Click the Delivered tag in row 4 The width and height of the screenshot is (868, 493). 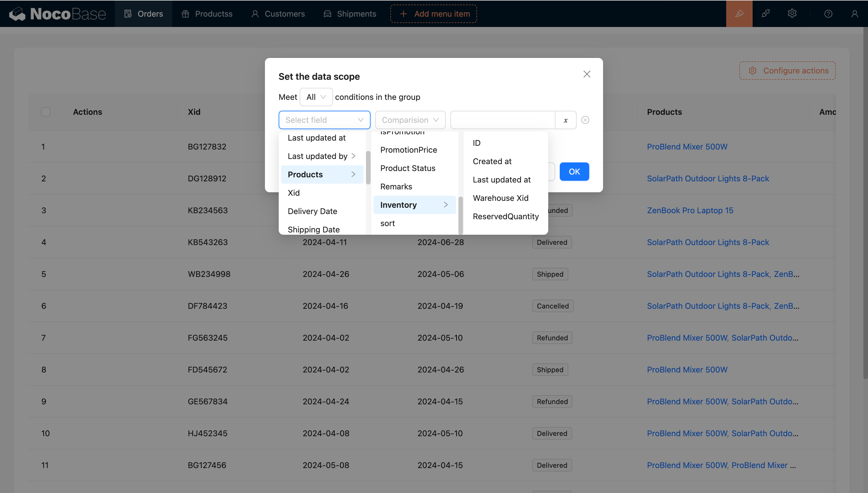(552, 242)
